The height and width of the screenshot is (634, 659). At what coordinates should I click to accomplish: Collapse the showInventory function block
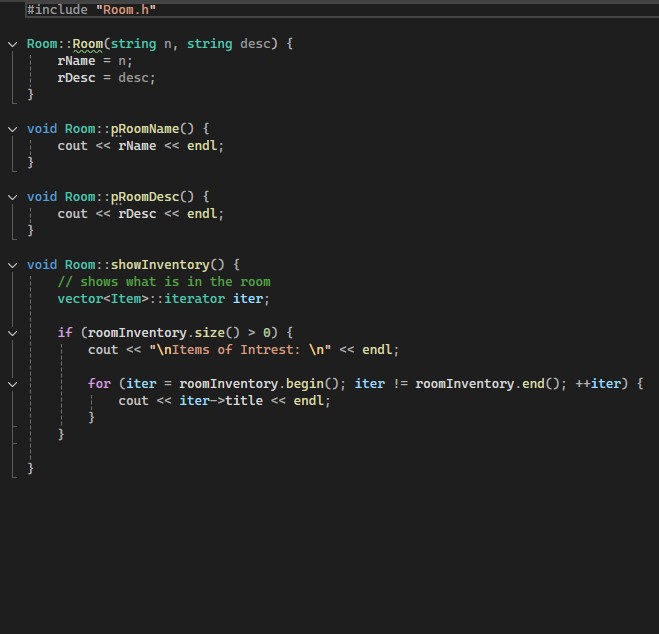[x=13, y=265]
